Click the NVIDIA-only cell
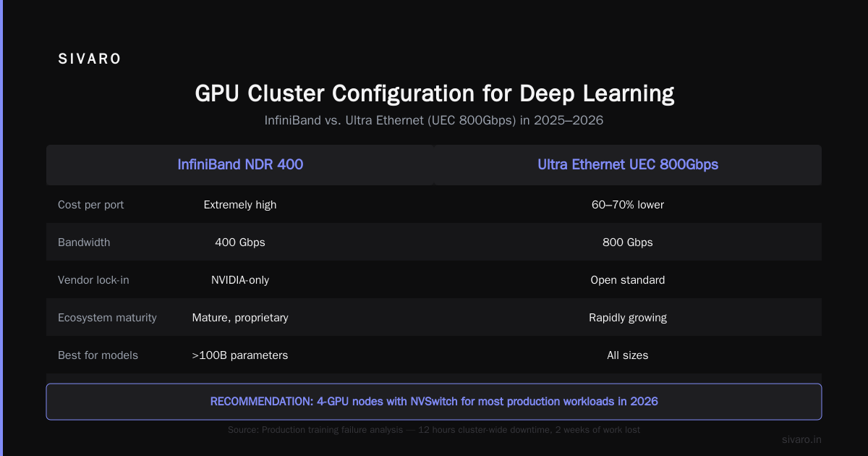 pos(240,280)
